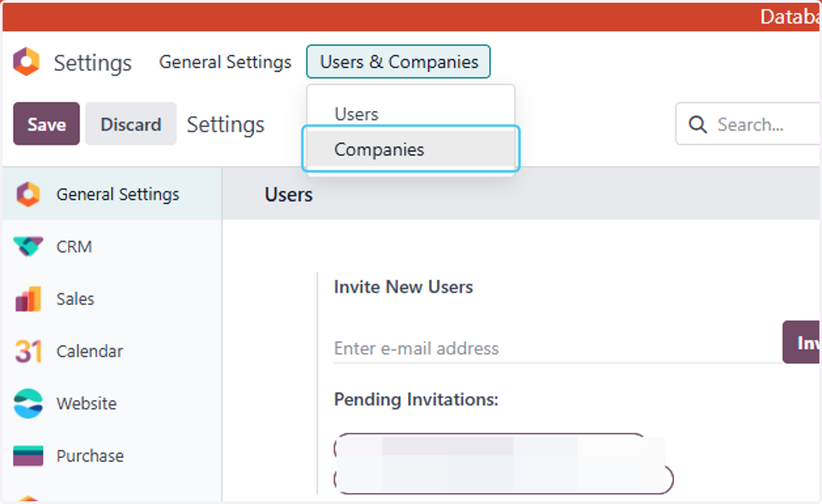Viewport: 822px width, 504px height.
Task: Select the Calendar sidebar label
Action: [90, 351]
